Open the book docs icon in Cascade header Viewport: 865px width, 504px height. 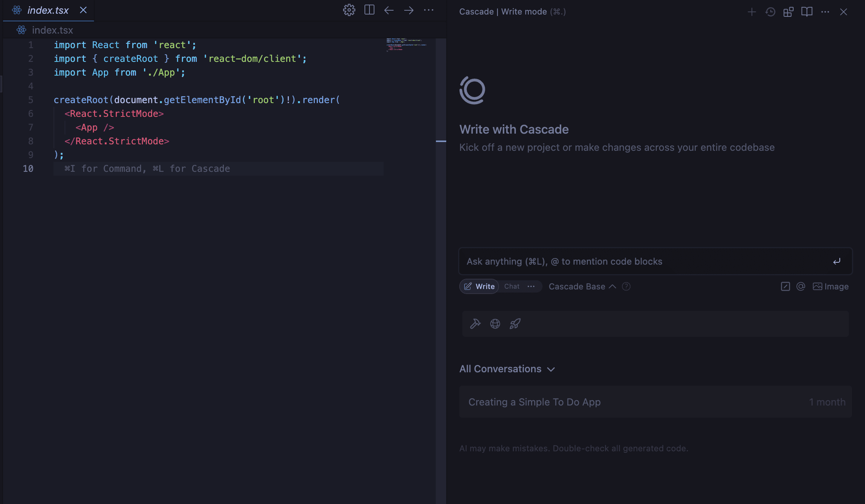pos(807,12)
